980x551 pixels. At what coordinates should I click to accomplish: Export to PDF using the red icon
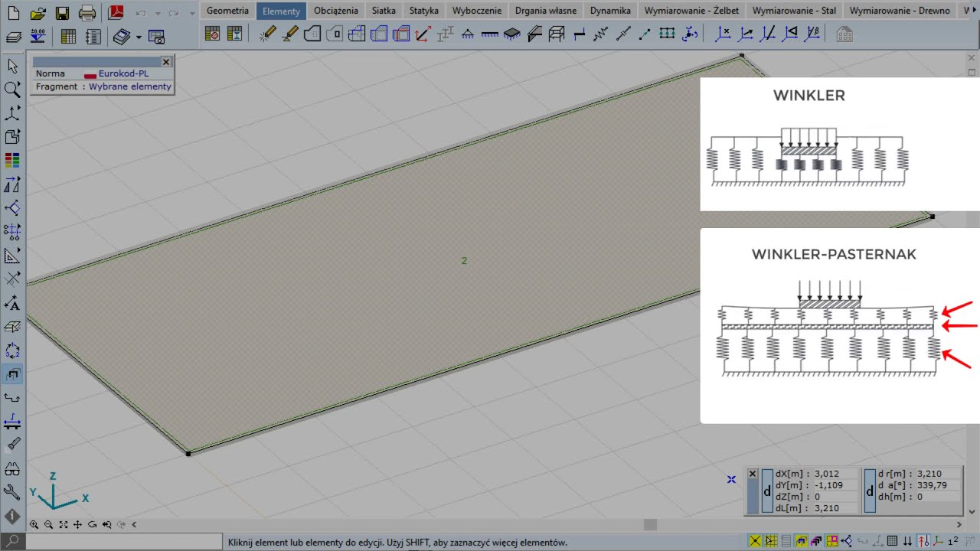pos(116,12)
